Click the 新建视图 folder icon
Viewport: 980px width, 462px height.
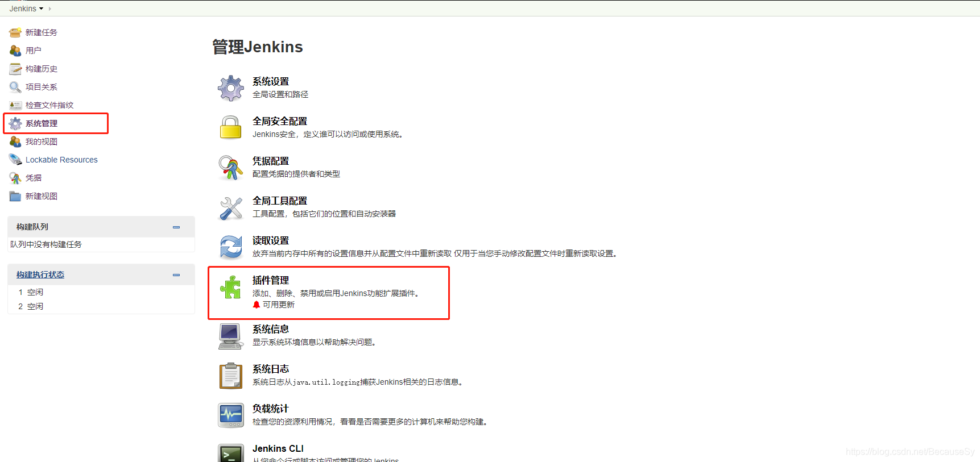(x=15, y=196)
